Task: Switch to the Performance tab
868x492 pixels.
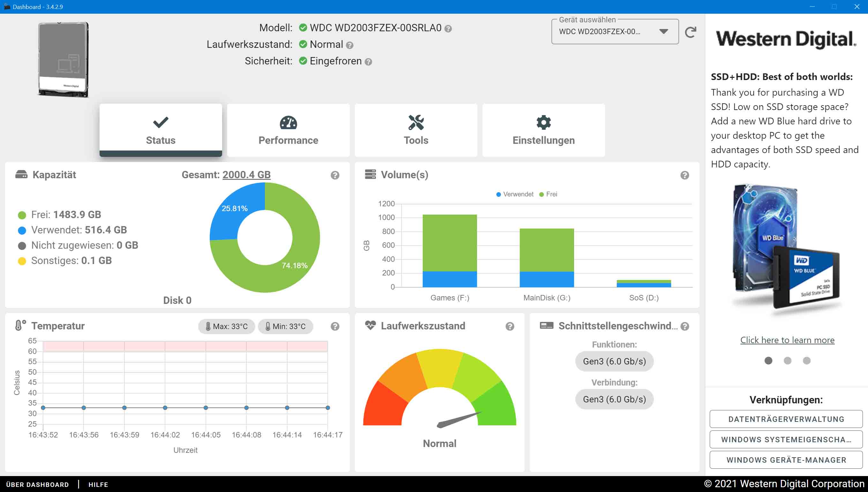Action: point(288,130)
